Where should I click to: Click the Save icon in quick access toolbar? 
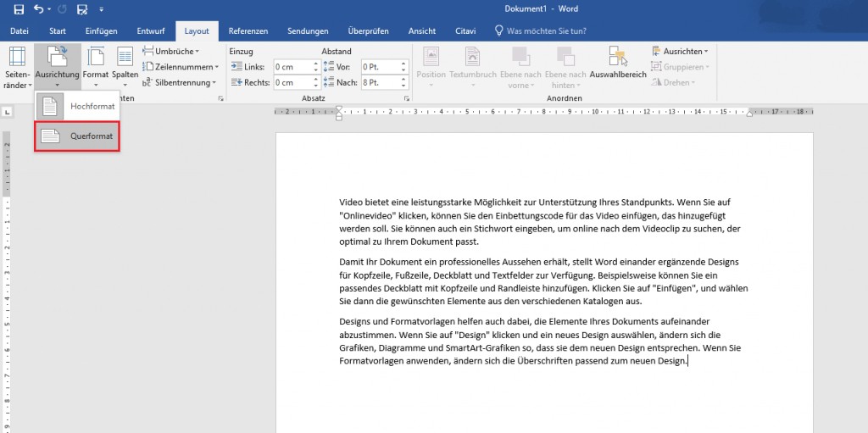[19, 9]
